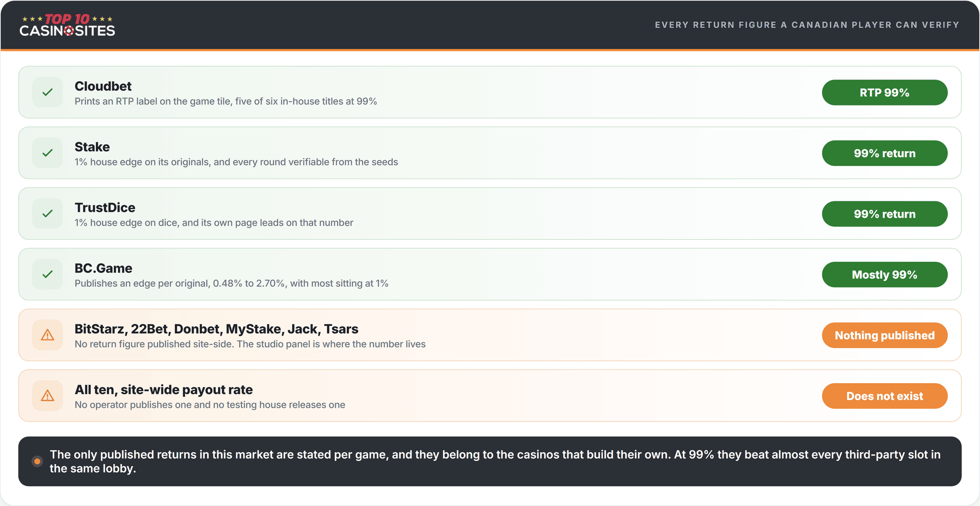Click the green checkmark icon beside TrustDice
This screenshot has width=980, height=506.
pyautogui.click(x=47, y=214)
